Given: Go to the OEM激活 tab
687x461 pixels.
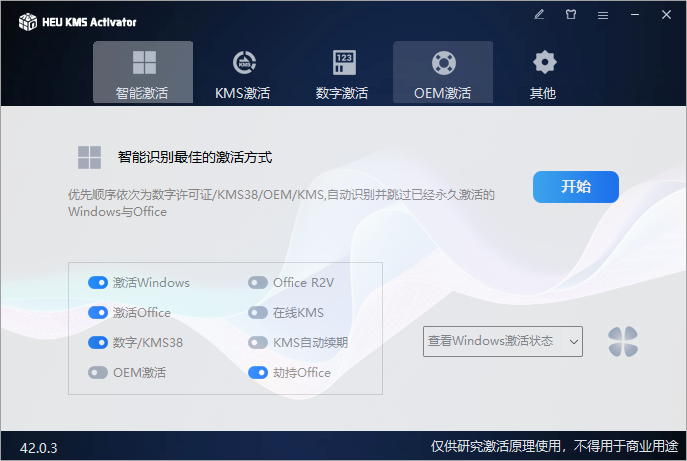Looking at the screenshot, I should pos(442,73).
